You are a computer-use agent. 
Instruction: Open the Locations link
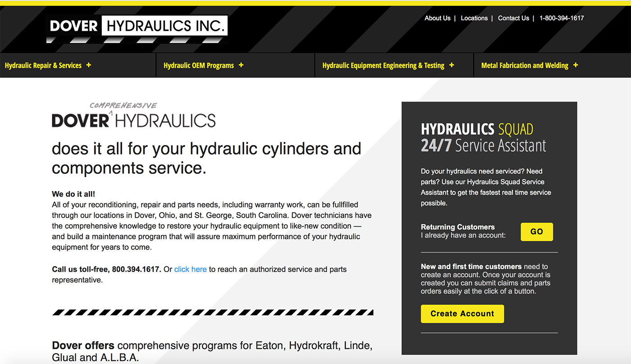point(474,18)
